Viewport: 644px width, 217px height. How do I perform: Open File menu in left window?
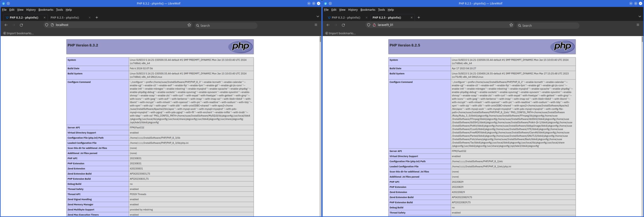(x=4, y=10)
